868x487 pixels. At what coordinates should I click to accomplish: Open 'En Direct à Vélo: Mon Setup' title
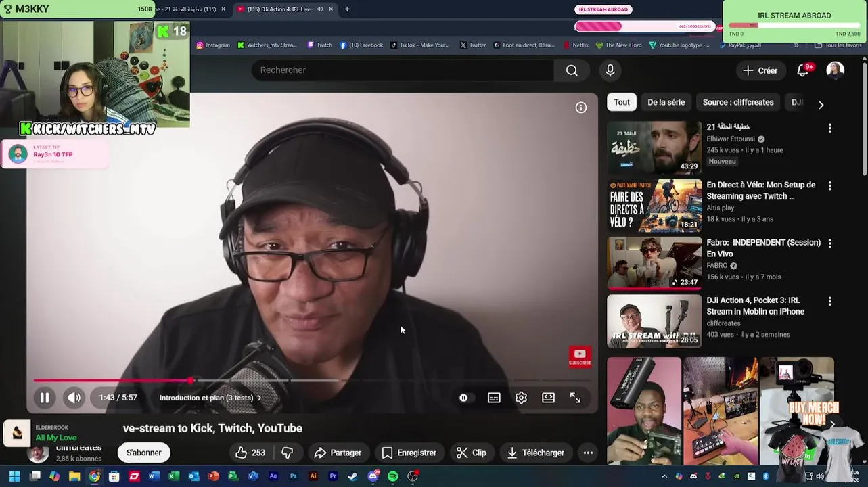[761, 190]
